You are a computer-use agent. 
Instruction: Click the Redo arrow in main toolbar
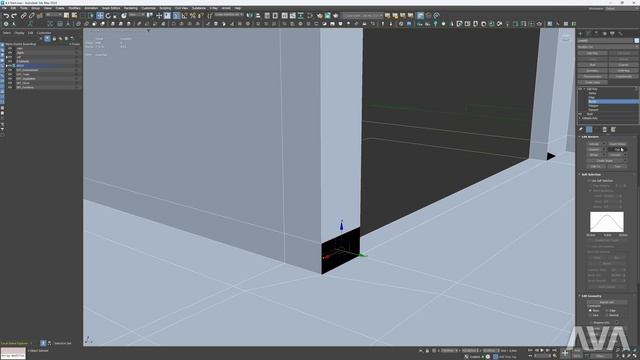(x=14, y=16)
